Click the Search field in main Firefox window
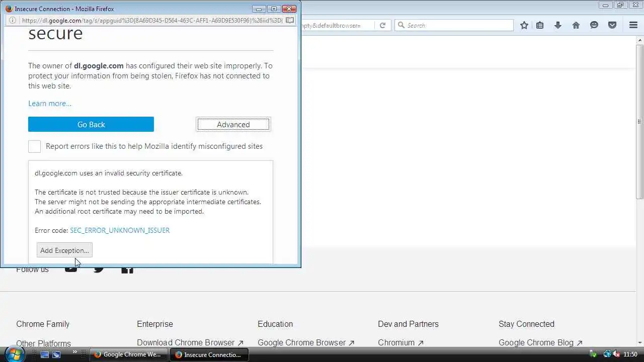The height and width of the screenshot is (362, 644). [454, 25]
